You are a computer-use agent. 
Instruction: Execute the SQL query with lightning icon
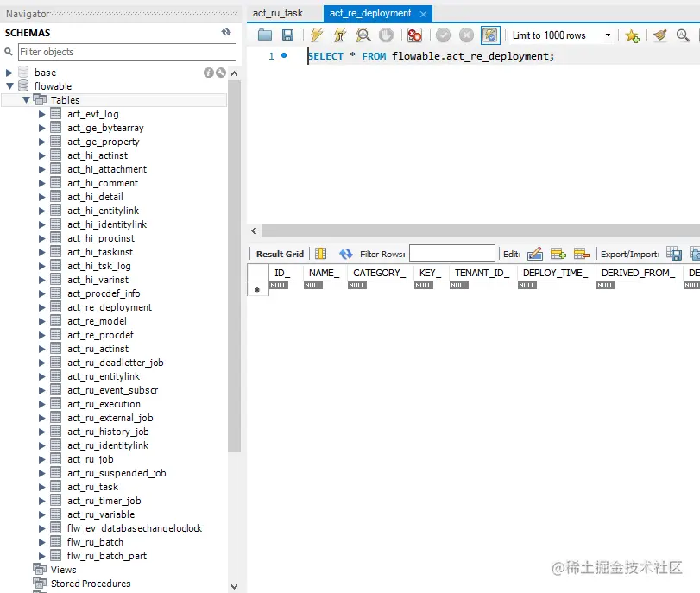coord(316,35)
